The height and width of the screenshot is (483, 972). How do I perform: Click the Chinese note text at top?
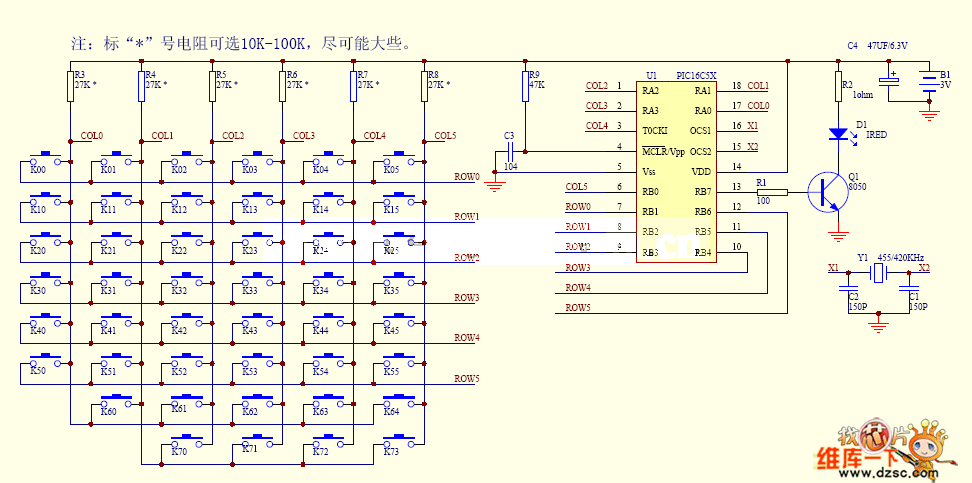pos(240,44)
